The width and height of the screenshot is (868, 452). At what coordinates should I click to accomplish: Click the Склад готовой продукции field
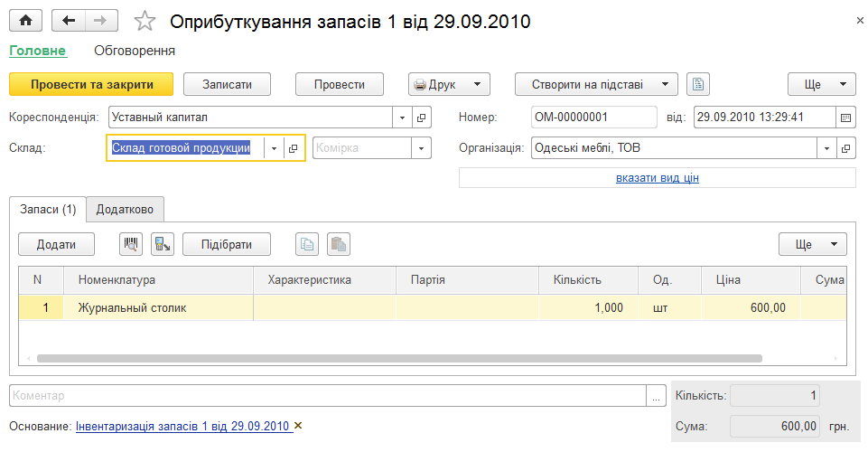pos(185,148)
